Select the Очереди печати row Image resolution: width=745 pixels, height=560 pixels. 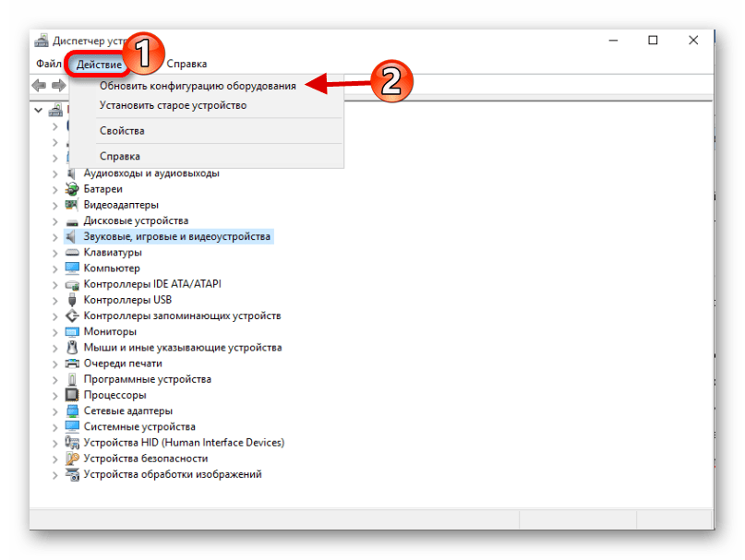pos(123,363)
